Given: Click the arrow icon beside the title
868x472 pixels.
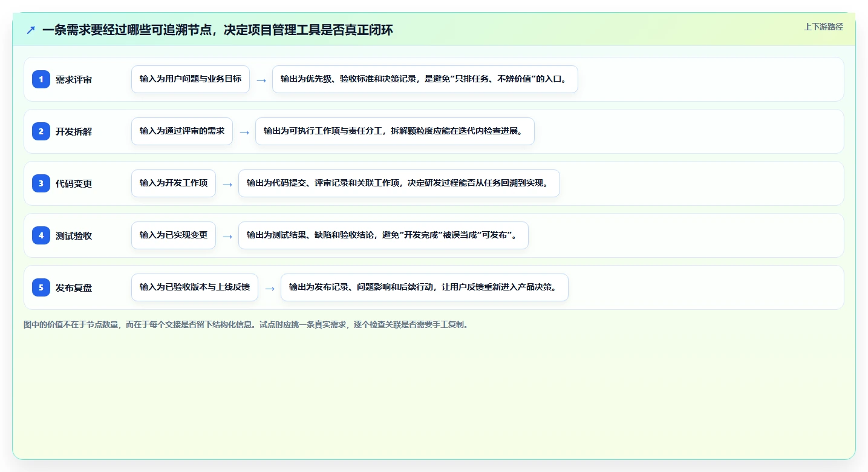Looking at the screenshot, I should pos(31,30).
